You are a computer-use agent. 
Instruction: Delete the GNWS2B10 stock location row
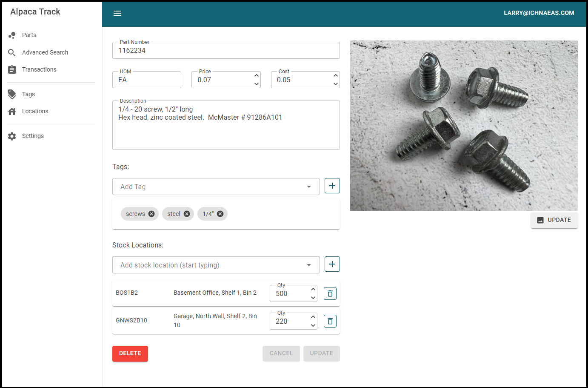click(330, 321)
